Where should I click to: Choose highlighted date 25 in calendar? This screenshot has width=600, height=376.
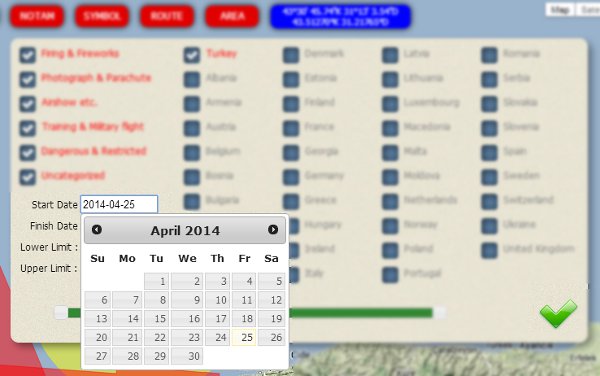coord(244,337)
